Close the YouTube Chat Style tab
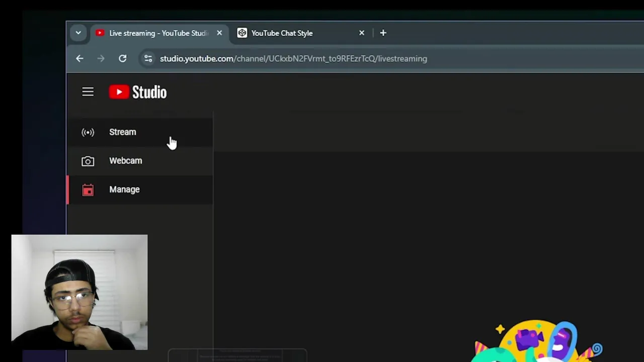 [x=361, y=33]
